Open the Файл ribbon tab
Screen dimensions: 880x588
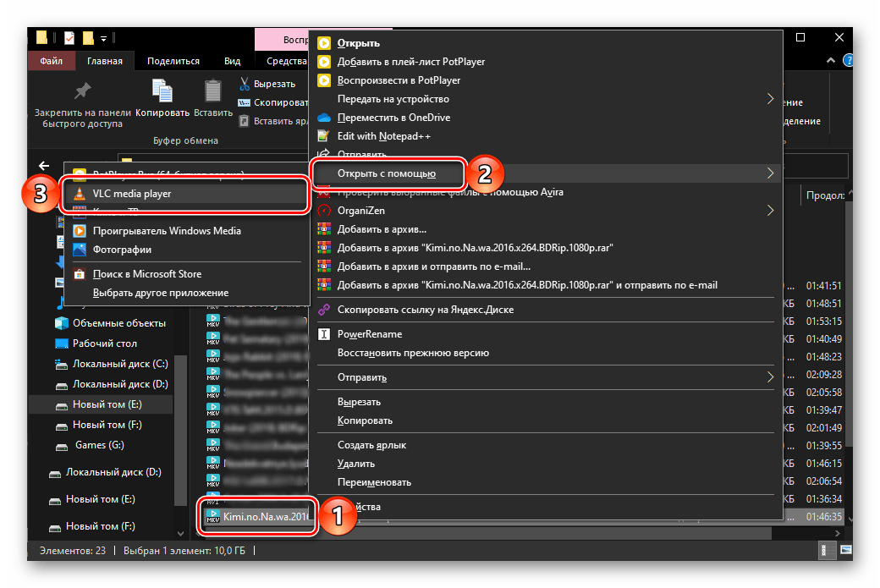[51, 61]
